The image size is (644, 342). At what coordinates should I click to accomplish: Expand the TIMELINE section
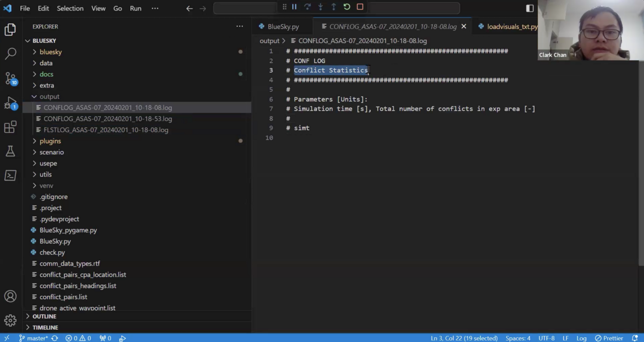coord(45,328)
